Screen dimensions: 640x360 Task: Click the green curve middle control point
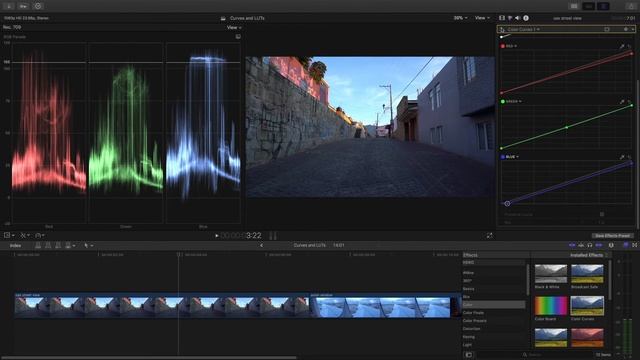[567, 127]
